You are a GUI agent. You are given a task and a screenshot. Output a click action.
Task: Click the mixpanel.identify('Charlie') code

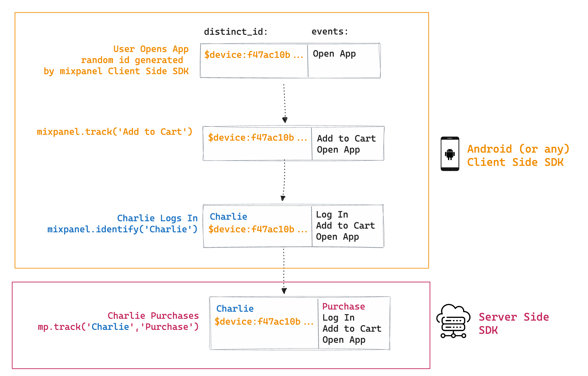point(122,230)
